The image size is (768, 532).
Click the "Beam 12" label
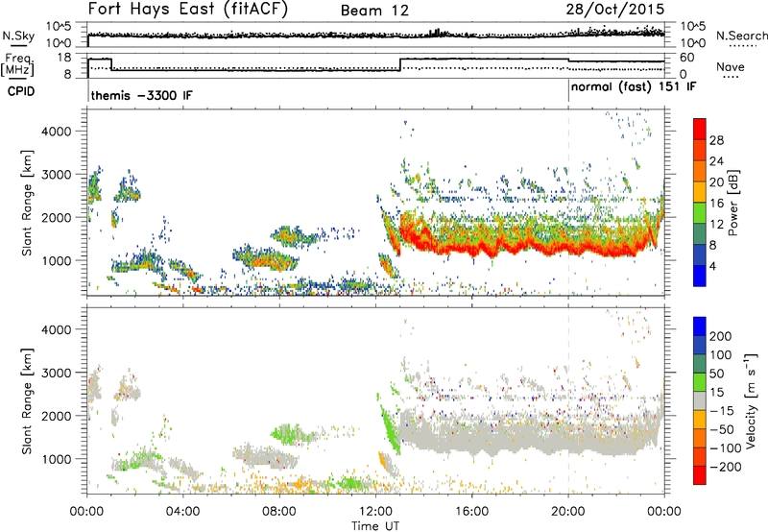374,11
